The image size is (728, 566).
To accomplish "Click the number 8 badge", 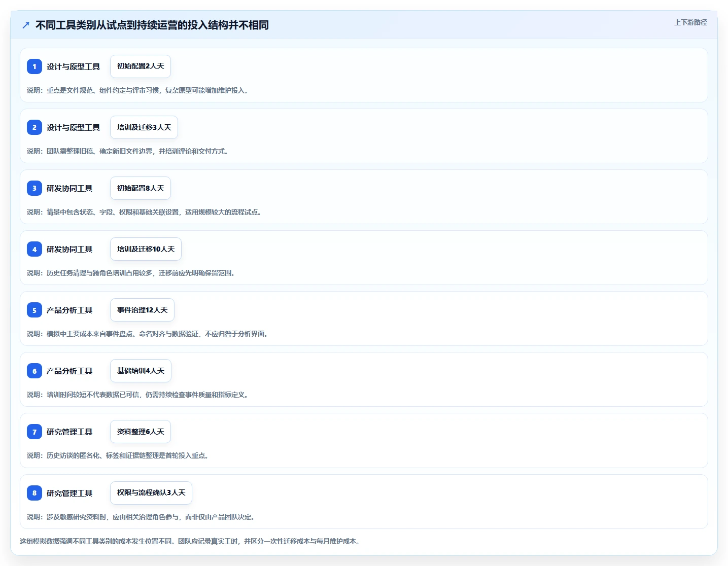I will (34, 493).
